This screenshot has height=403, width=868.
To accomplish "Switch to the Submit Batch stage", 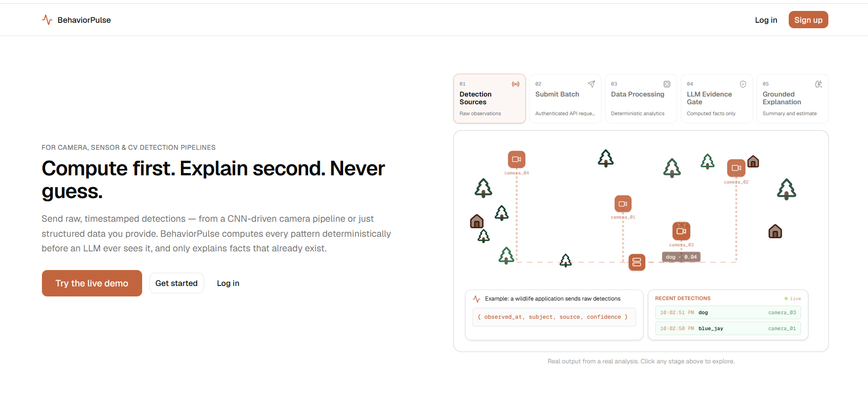I will pos(565,98).
